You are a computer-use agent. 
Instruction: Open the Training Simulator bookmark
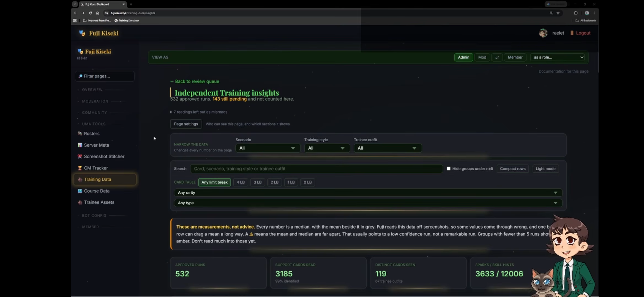[x=127, y=21]
